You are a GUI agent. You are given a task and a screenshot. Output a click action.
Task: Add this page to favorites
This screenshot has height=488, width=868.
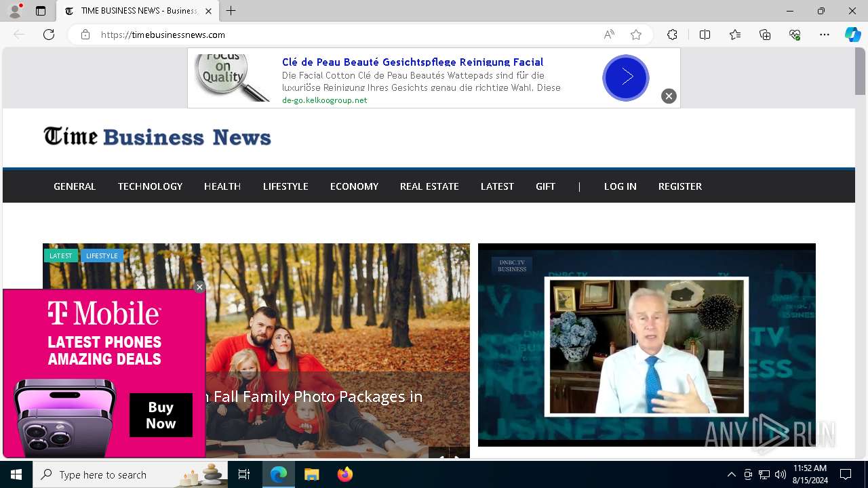[x=635, y=35]
